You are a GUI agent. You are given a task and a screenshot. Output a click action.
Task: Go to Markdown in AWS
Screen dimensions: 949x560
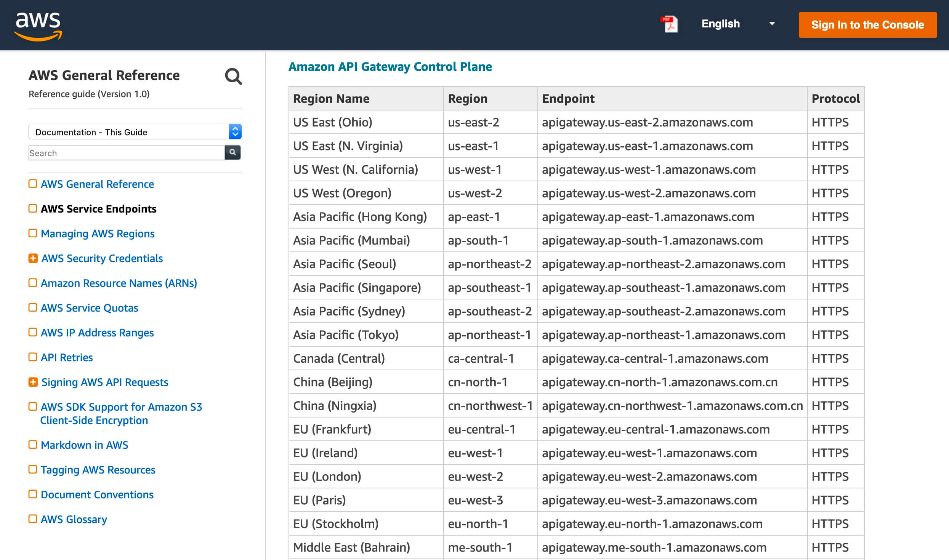click(84, 445)
